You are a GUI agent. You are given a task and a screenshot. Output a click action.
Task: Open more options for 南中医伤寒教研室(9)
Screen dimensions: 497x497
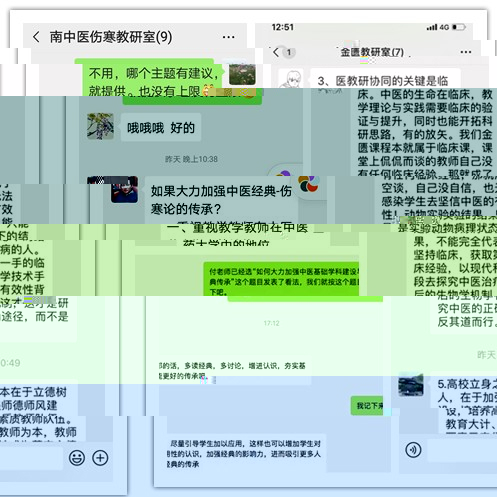point(228,37)
